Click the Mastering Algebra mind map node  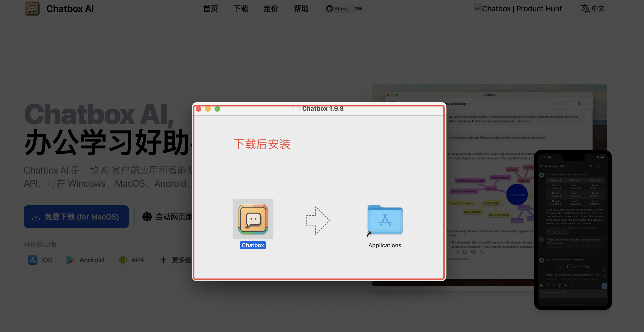tap(517, 194)
